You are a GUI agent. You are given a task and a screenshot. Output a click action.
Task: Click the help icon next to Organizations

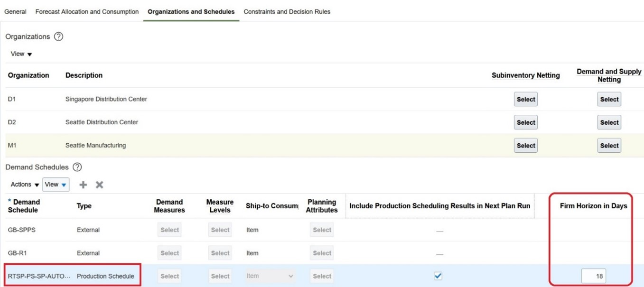[x=58, y=37]
